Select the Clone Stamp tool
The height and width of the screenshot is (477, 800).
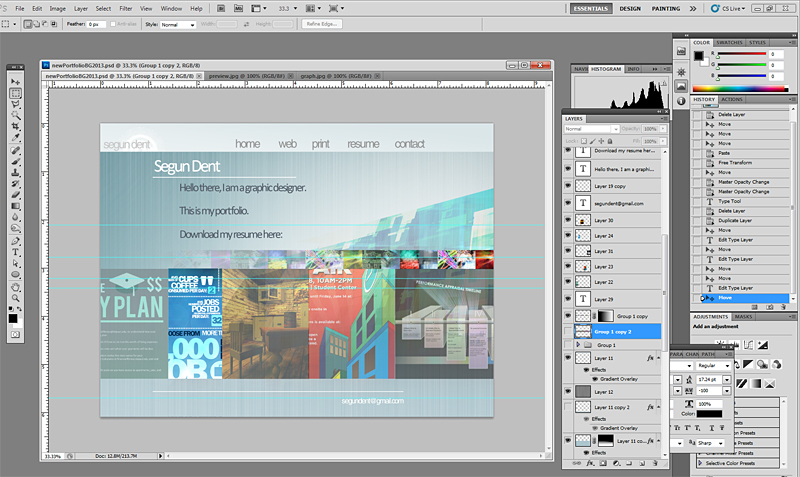pos(15,173)
